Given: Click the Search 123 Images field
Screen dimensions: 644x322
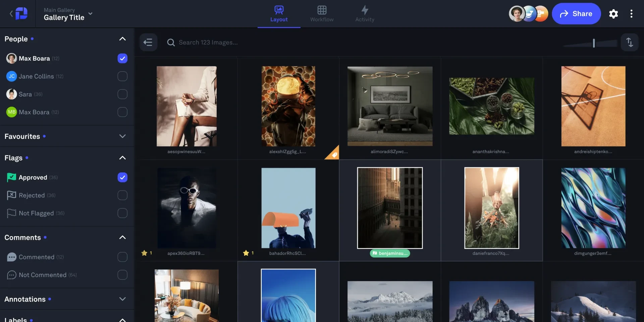Looking at the screenshot, I should (209, 42).
